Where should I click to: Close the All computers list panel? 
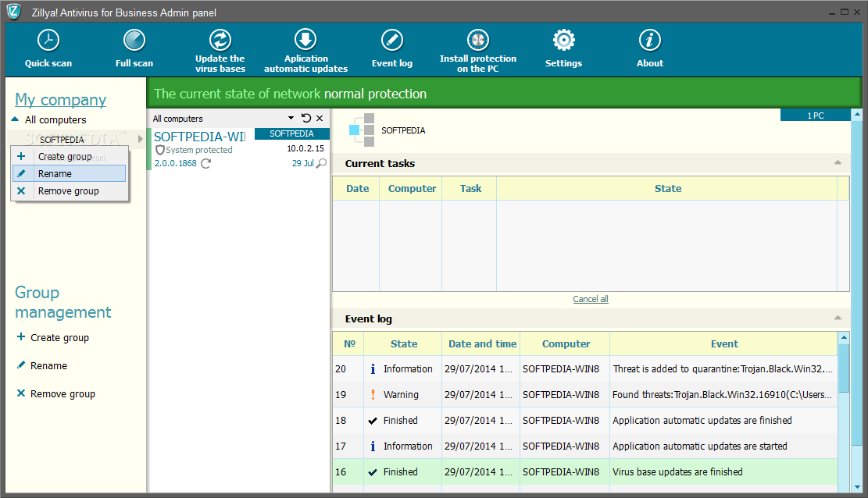(x=320, y=119)
